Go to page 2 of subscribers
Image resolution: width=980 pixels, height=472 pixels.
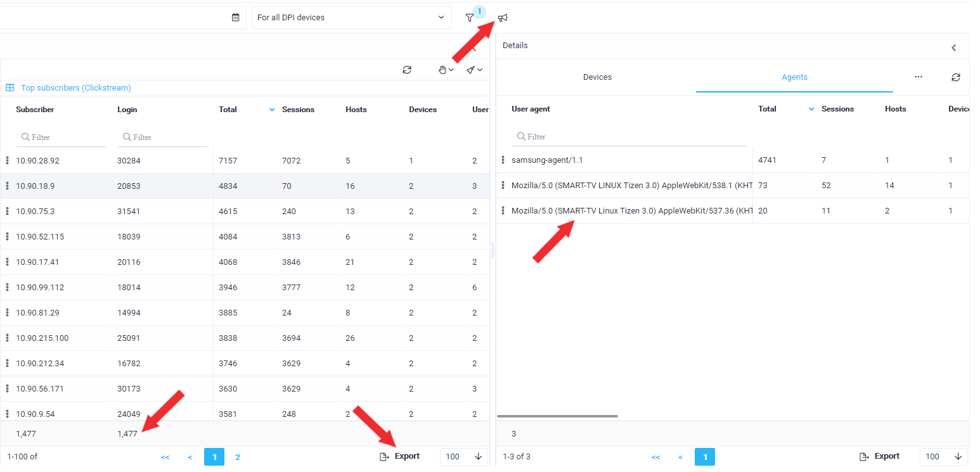(238, 457)
